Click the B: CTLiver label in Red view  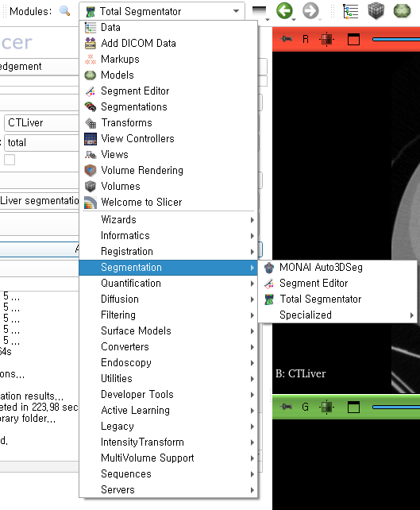click(301, 373)
